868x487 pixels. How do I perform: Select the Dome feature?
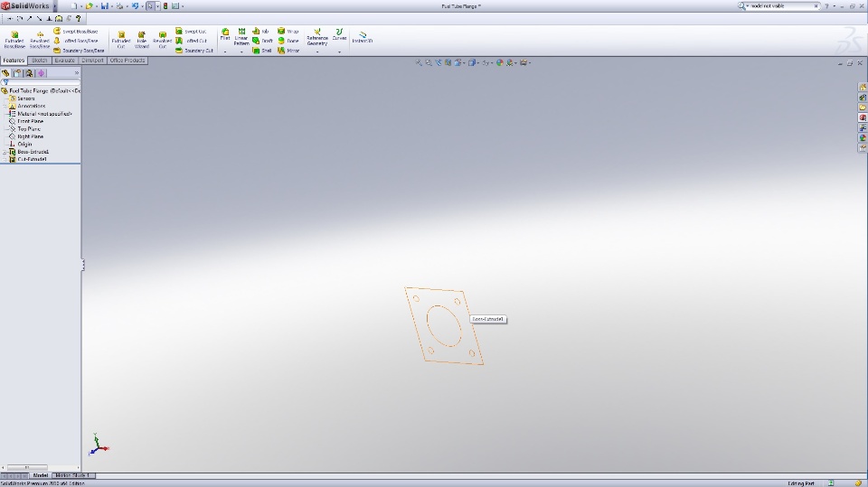[x=288, y=41]
